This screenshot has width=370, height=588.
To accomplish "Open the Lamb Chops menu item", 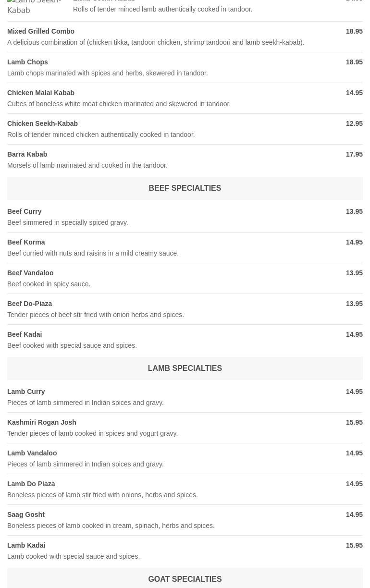I will click(x=27, y=62).
